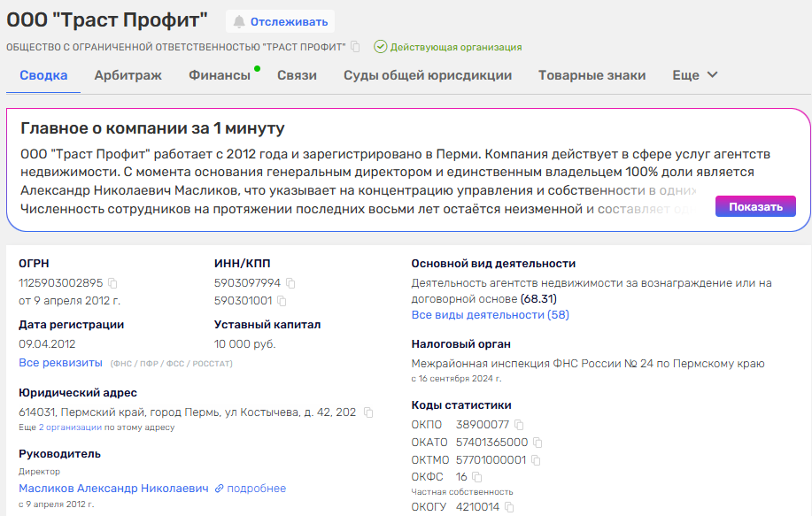The height and width of the screenshot is (516, 812).
Task: Copy the OKOGU code 4210014
Action: (509, 507)
